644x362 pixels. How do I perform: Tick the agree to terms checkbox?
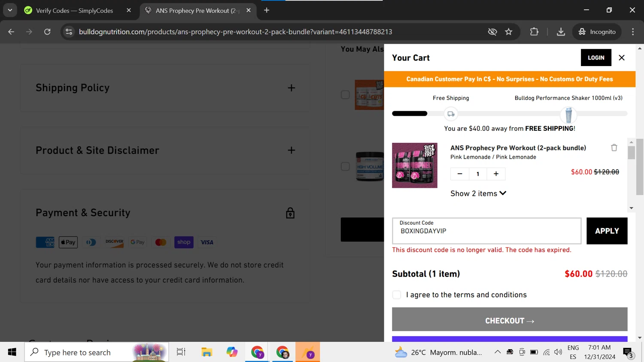[x=396, y=295]
